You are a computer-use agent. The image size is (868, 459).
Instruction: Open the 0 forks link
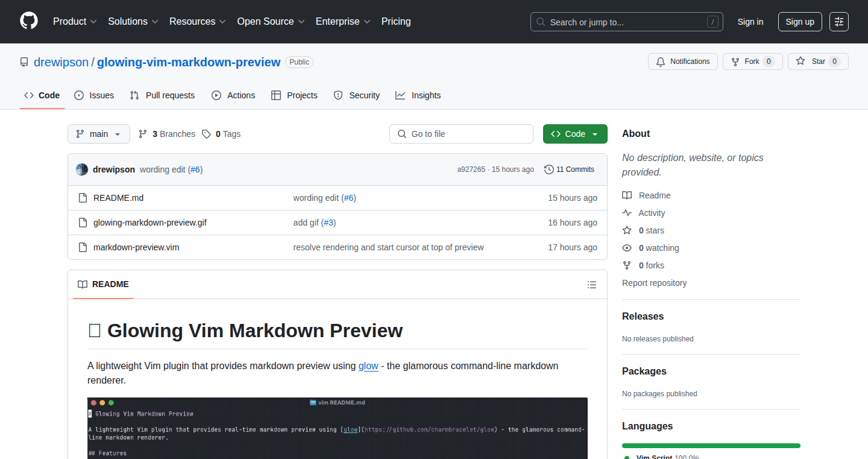tap(643, 265)
